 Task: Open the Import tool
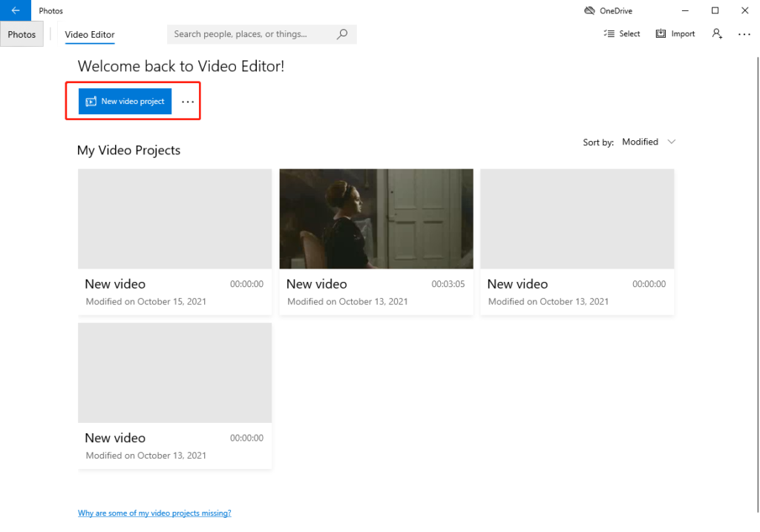[x=675, y=33]
